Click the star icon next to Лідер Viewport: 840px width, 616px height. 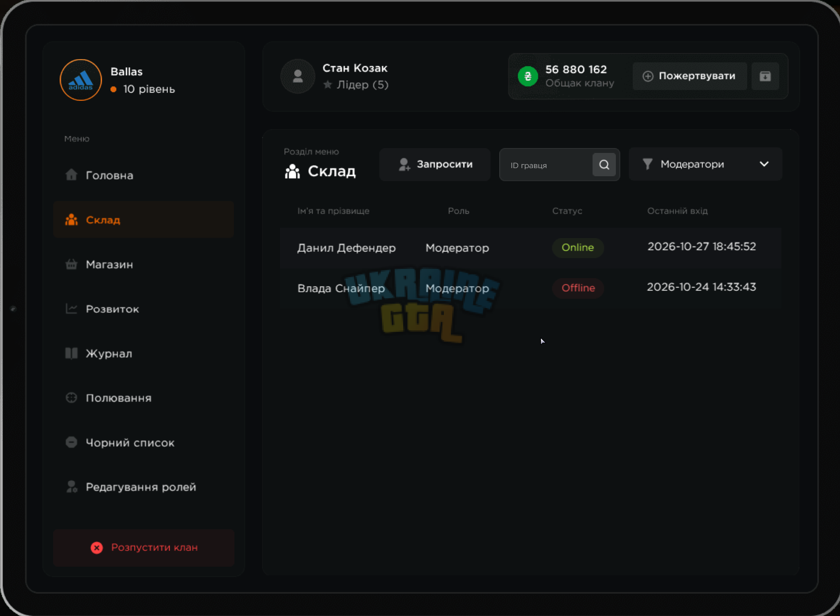pyautogui.click(x=328, y=85)
